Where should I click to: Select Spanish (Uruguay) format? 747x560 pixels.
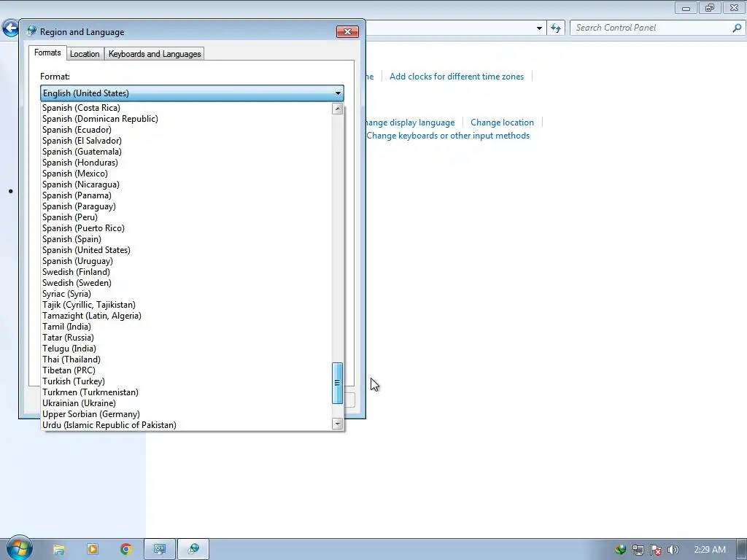pos(186,262)
